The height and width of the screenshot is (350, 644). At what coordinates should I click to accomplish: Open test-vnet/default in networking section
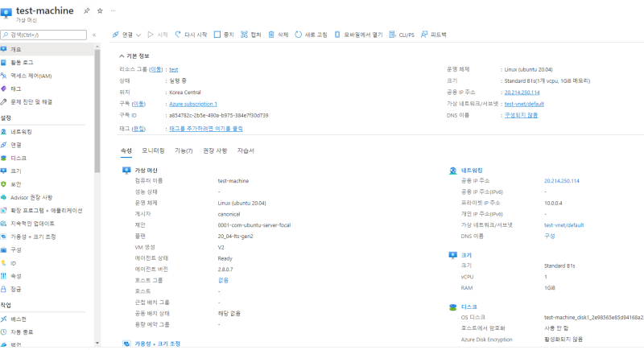pos(564,225)
